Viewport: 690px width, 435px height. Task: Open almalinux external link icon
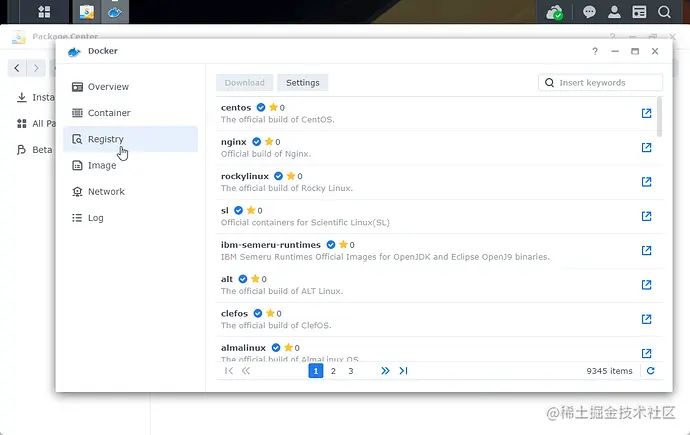click(x=646, y=353)
